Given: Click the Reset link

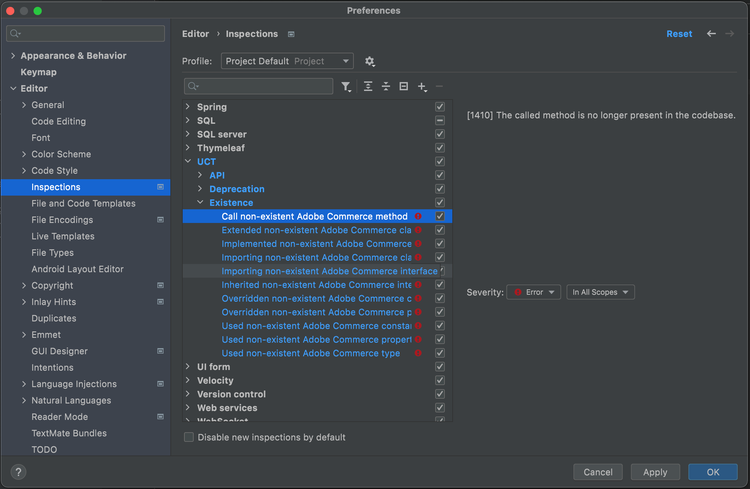Looking at the screenshot, I should (679, 34).
